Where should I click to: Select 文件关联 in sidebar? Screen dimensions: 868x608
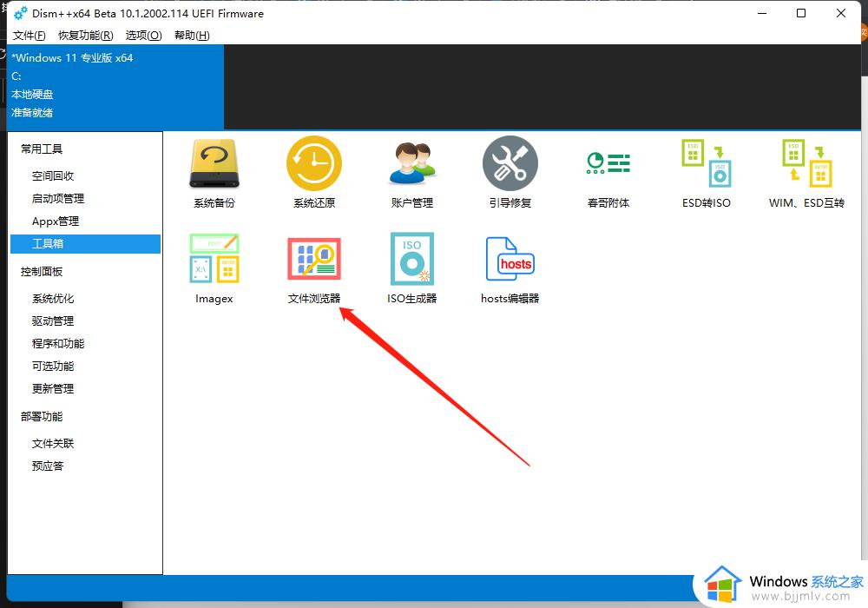[x=53, y=444]
